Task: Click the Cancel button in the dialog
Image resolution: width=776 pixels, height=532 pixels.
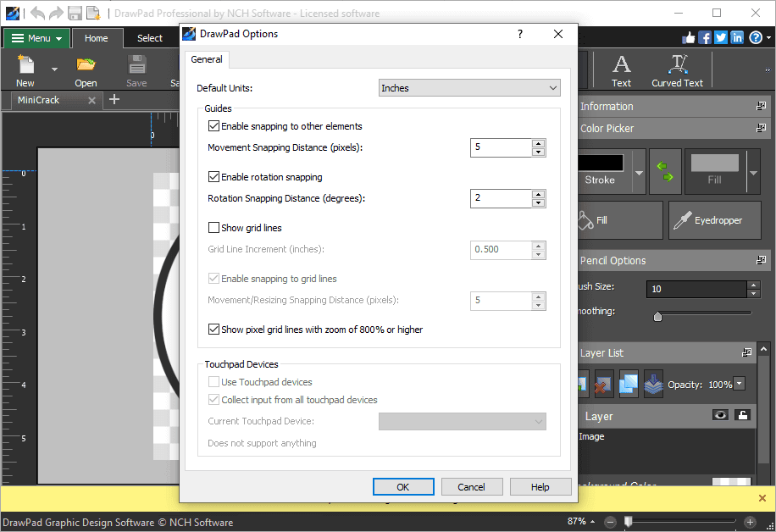Action: click(472, 487)
